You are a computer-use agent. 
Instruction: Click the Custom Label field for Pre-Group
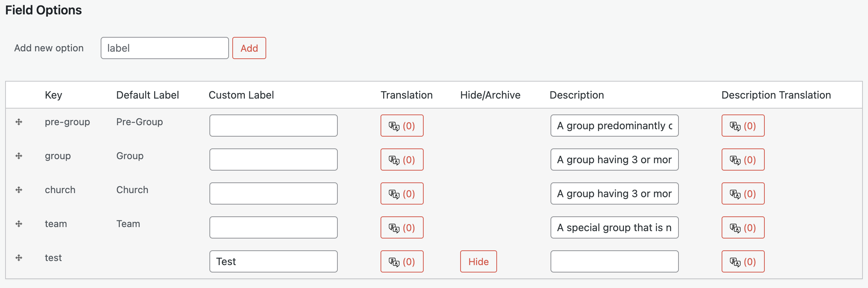point(273,126)
